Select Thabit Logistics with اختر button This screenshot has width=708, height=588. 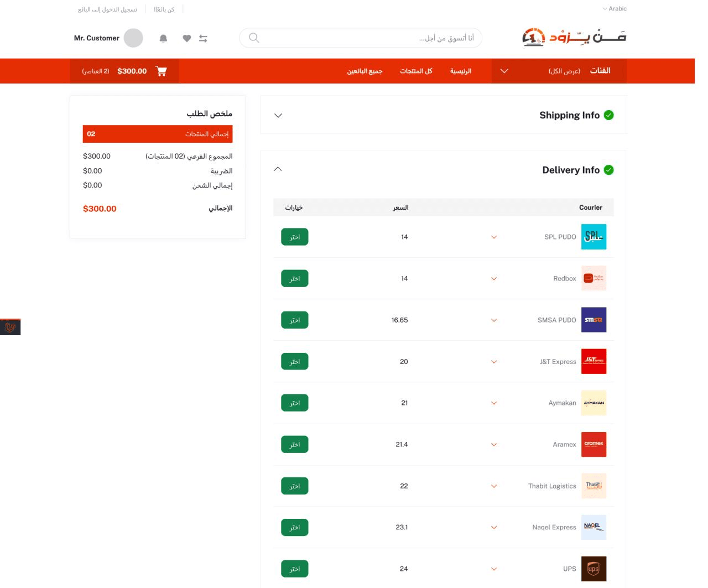pos(295,486)
